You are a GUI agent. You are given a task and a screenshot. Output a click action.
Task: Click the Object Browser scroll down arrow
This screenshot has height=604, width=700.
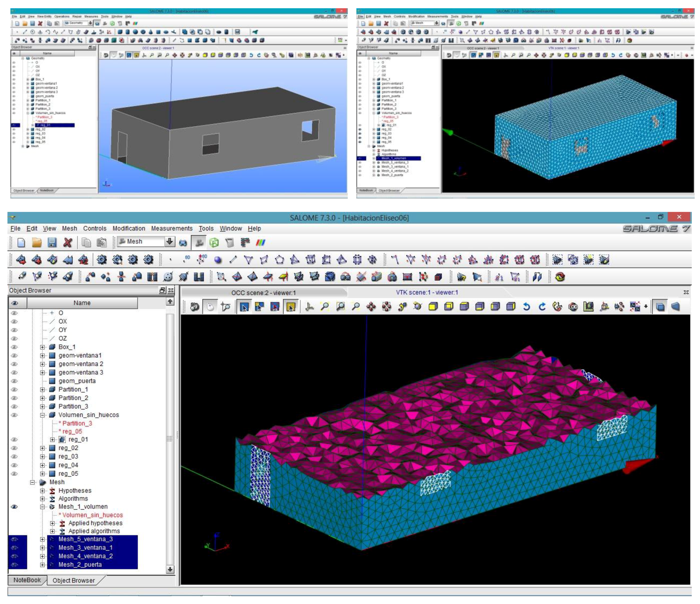170,569
